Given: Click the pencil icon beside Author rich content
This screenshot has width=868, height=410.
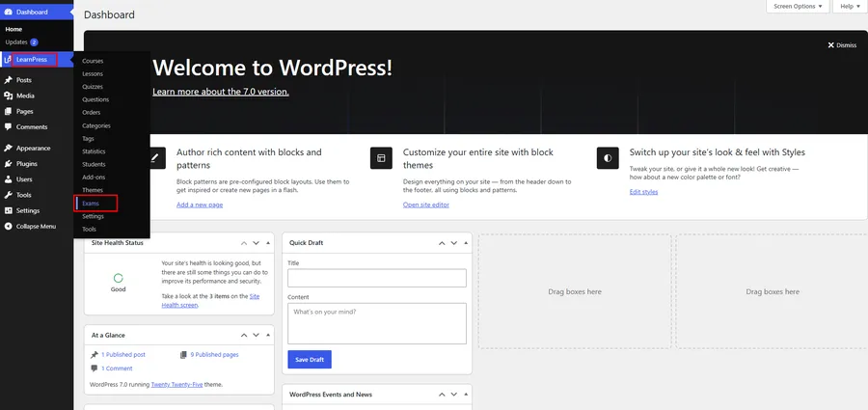Looking at the screenshot, I should [x=154, y=158].
